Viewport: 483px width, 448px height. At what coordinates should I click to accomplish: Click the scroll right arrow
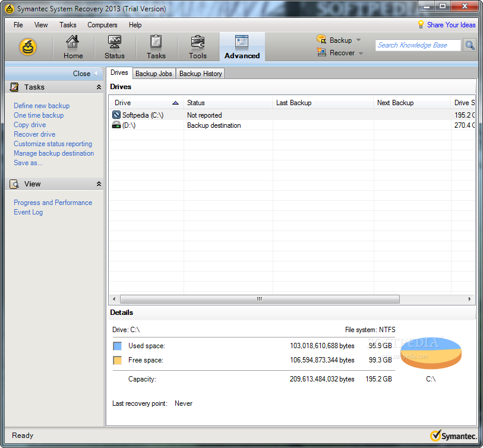pos(469,299)
